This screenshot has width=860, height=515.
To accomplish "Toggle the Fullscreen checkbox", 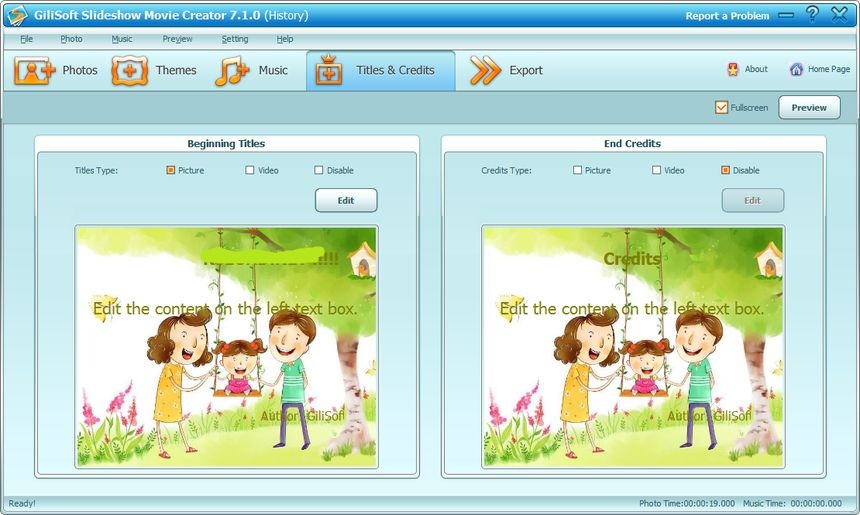I will [x=721, y=107].
